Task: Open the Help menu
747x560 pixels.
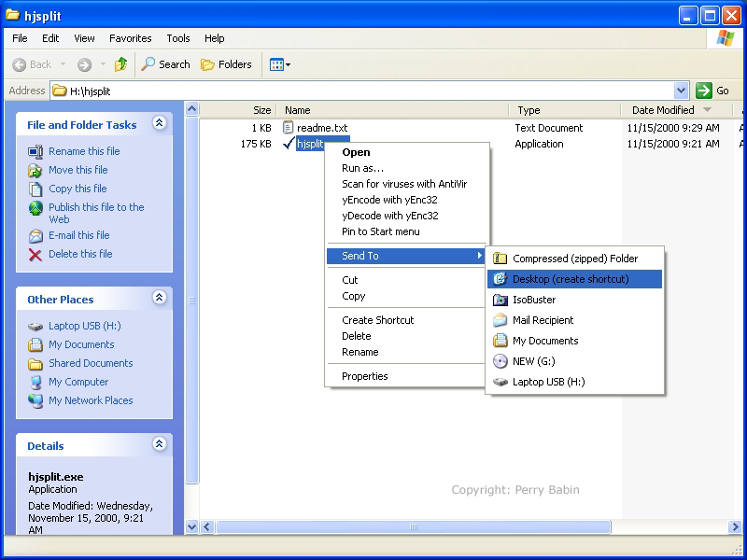Action: [x=215, y=38]
